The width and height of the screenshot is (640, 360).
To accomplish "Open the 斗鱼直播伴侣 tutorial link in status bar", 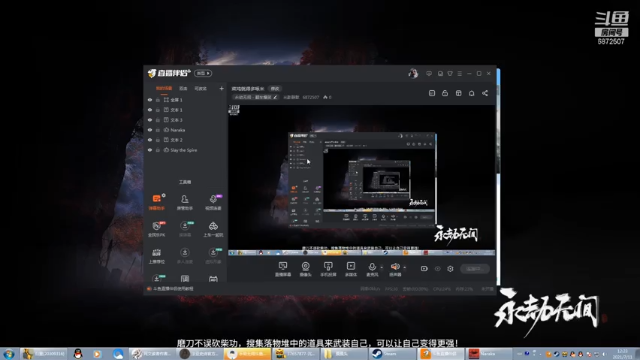I will click(x=173, y=289).
